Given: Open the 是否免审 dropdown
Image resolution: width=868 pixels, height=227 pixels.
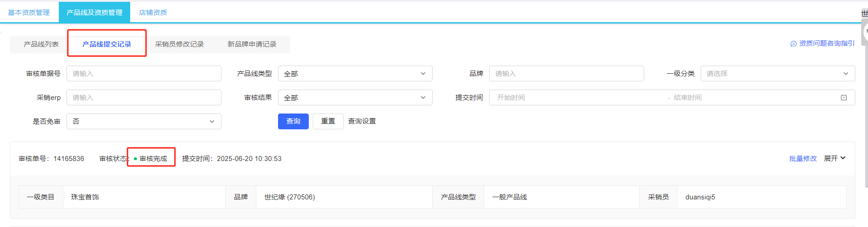Looking at the screenshot, I should click(x=144, y=122).
